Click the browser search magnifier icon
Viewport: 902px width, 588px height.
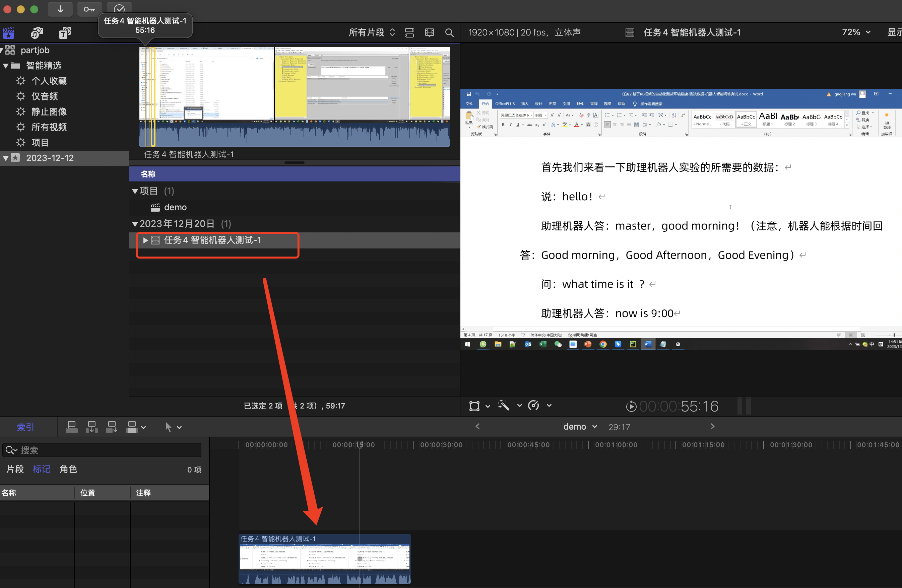tap(449, 32)
